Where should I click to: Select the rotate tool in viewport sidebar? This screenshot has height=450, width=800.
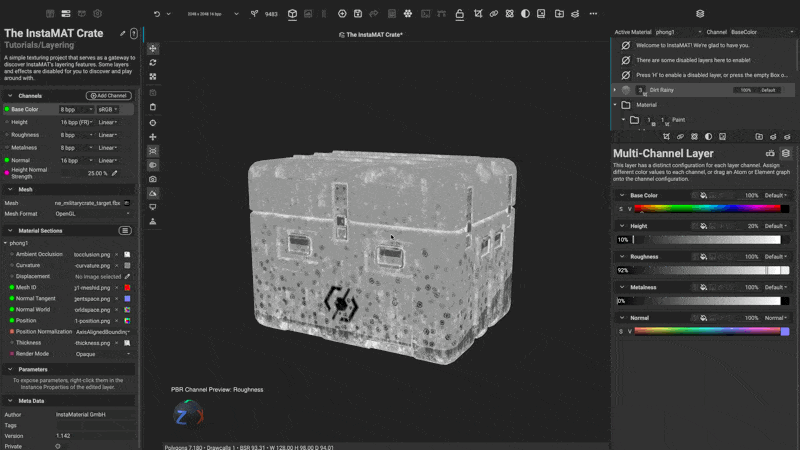(x=153, y=62)
